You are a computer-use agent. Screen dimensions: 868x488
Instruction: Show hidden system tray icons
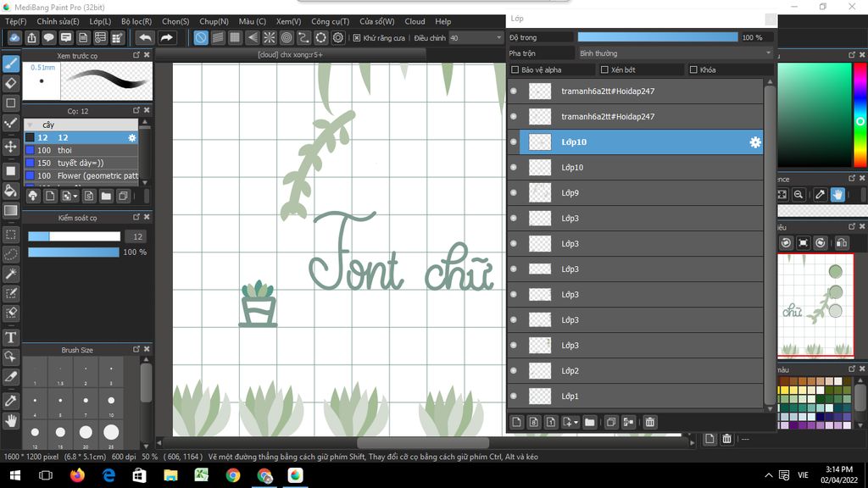tap(768, 475)
